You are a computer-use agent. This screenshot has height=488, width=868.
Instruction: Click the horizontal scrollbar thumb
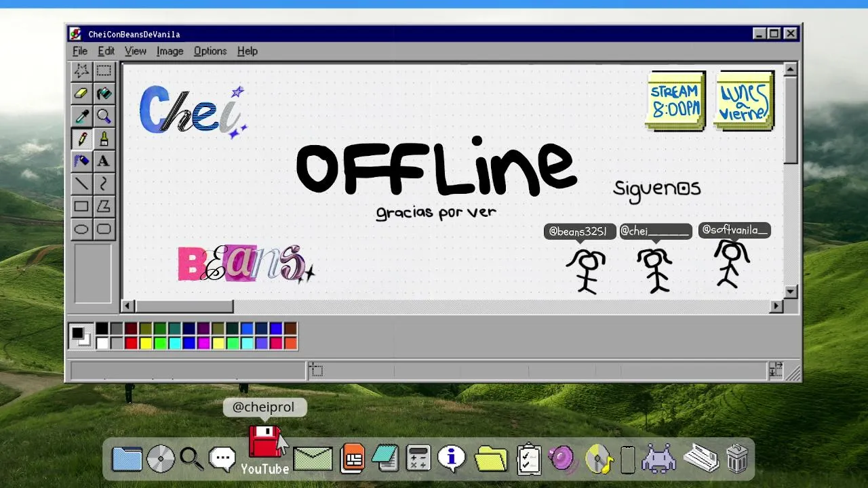tap(184, 306)
